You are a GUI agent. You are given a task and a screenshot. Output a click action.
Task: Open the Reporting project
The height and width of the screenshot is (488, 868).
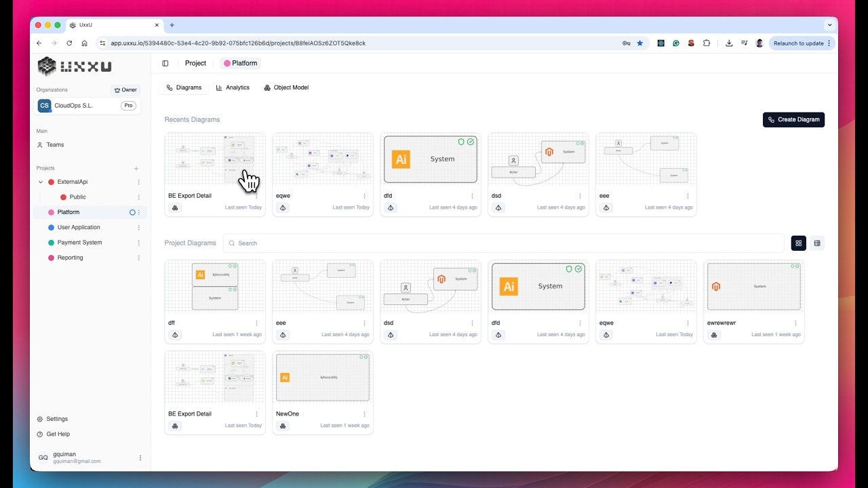pyautogui.click(x=70, y=258)
